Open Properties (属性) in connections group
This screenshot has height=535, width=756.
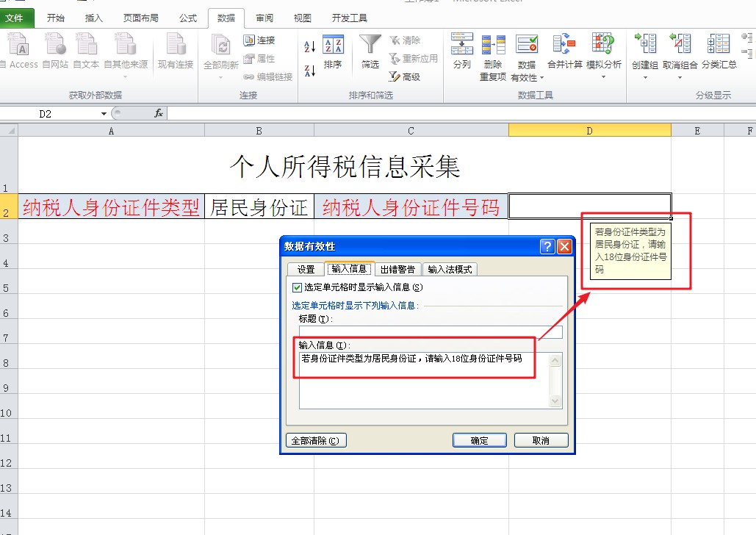(259, 58)
